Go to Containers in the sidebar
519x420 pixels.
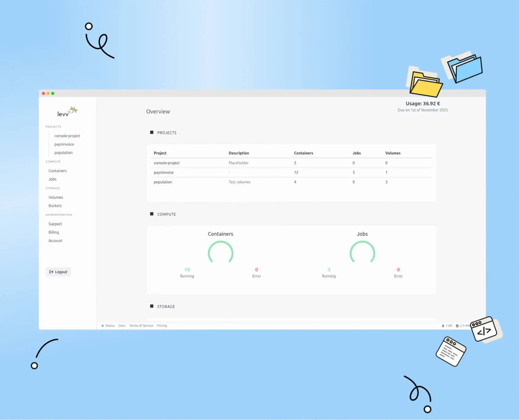pyautogui.click(x=58, y=171)
